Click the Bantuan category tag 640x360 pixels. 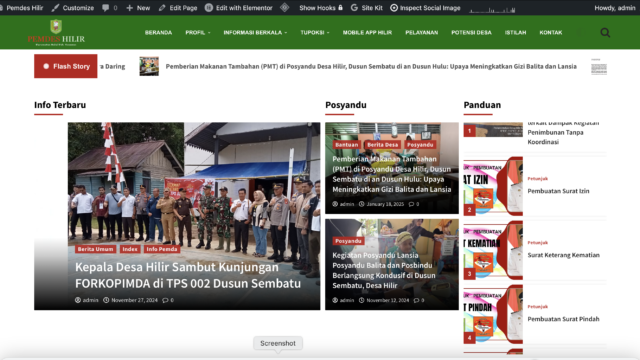(x=347, y=144)
